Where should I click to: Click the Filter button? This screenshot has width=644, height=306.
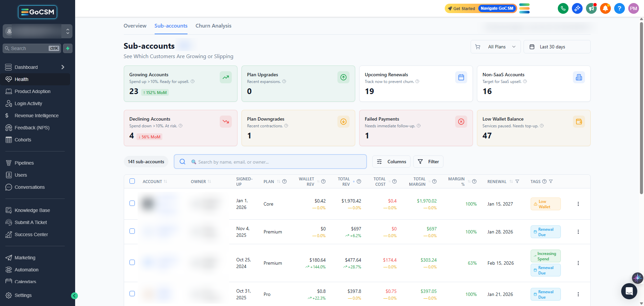pyautogui.click(x=428, y=162)
